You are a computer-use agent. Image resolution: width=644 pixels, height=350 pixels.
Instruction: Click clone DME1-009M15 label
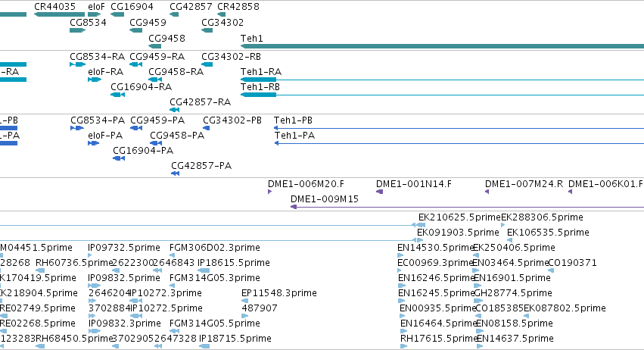(x=325, y=199)
